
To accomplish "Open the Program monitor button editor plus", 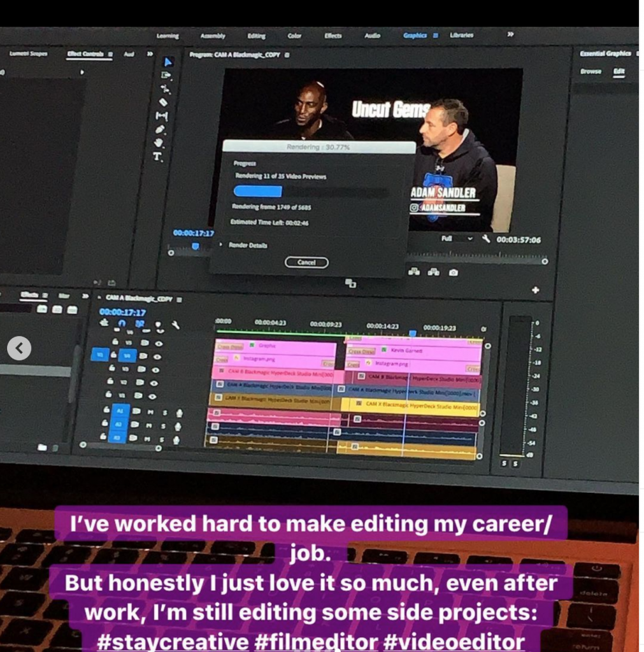I will pyautogui.click(x=536, y=290).
